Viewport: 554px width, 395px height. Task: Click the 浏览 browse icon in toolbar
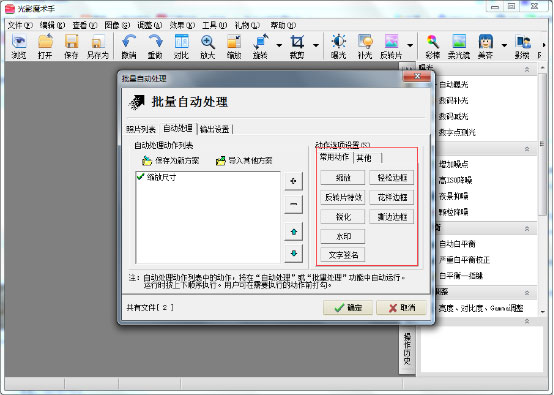coord(19,42)
